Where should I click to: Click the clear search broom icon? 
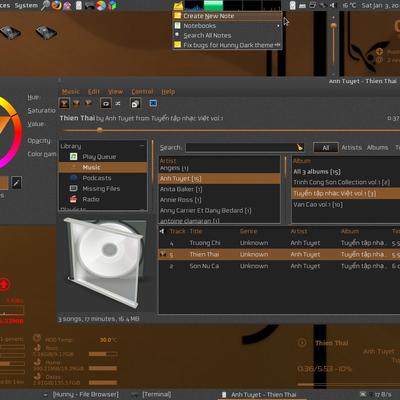click(x=300, y=147)
